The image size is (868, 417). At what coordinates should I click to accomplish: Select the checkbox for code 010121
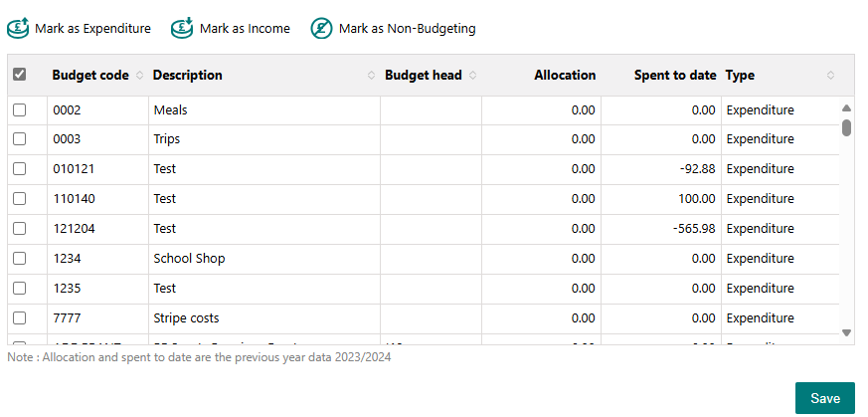[19, 169]
